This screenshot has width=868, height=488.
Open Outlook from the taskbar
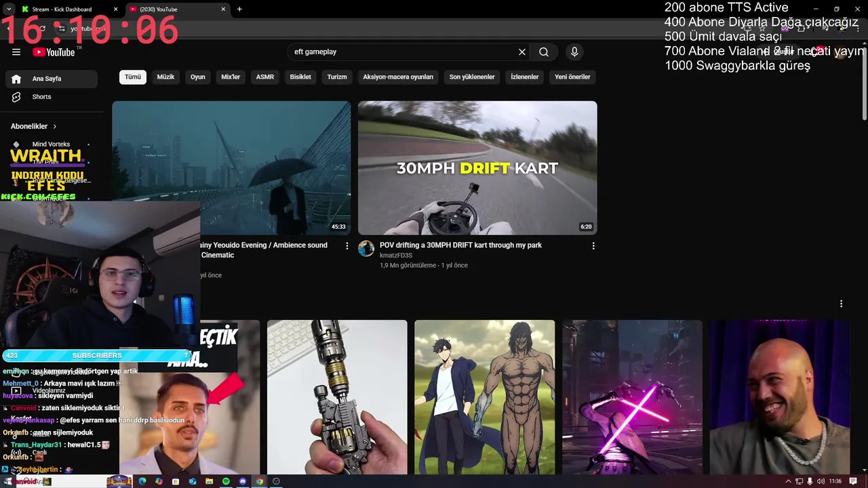[193, 481]
